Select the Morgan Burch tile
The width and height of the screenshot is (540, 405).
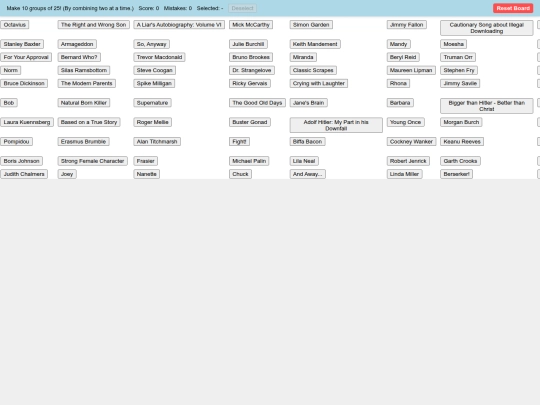[x=461, y=122]
